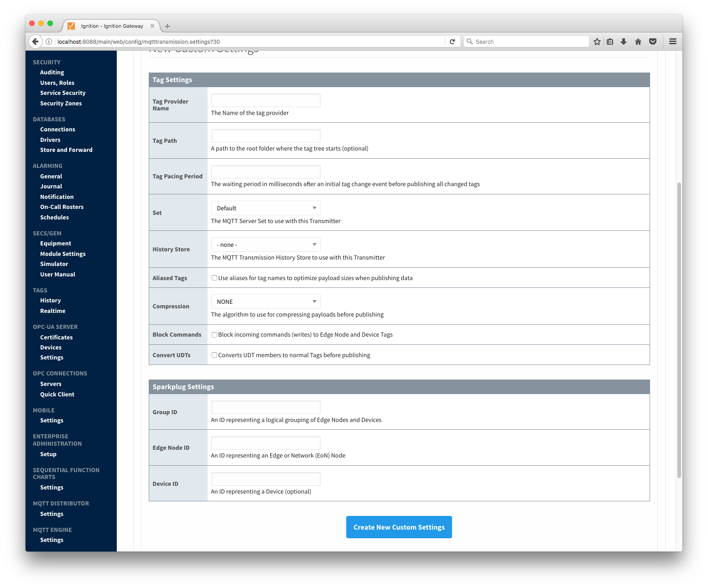Focus the Device ID input field

(265, 479)
